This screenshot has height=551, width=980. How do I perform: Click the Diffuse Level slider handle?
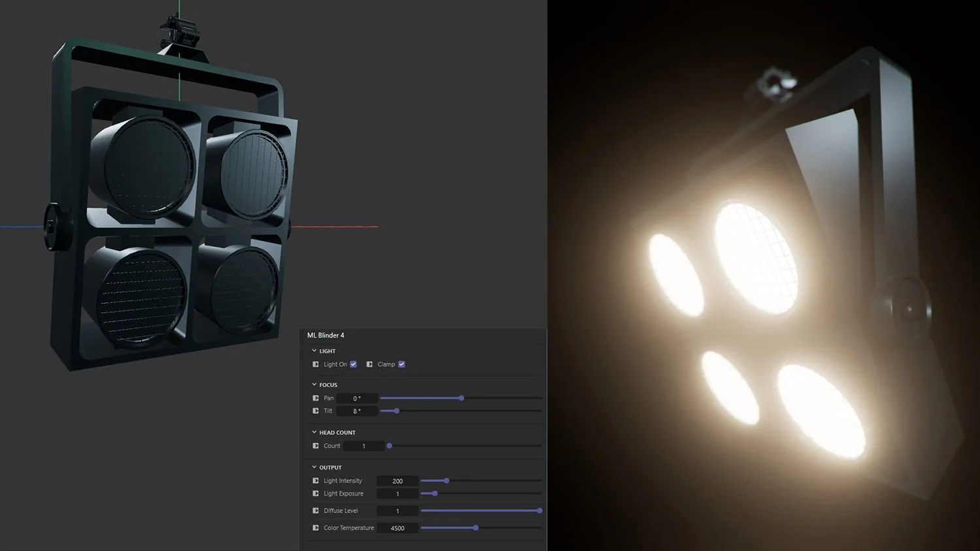point(540,511)
